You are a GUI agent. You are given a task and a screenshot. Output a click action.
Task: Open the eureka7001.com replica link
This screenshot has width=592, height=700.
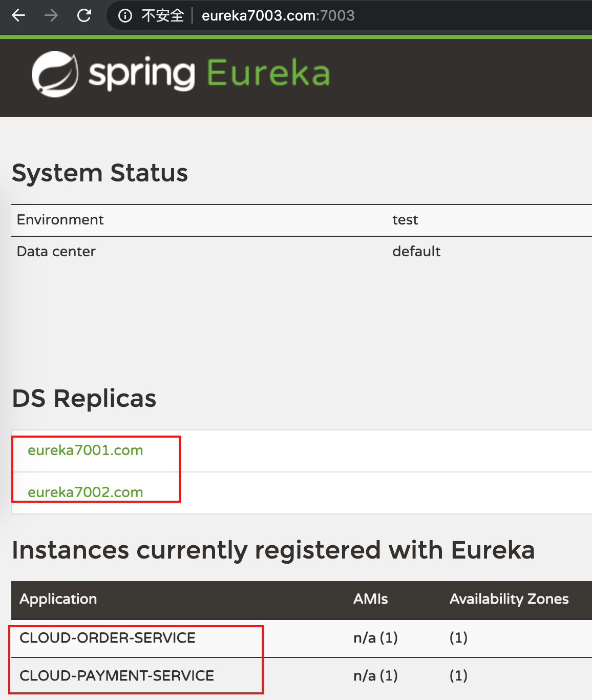86,450
